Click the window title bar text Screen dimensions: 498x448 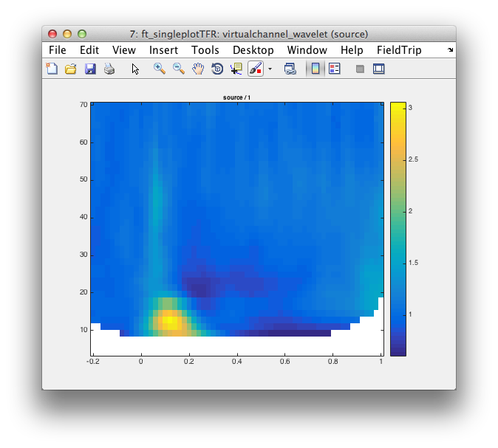[249, 34]
